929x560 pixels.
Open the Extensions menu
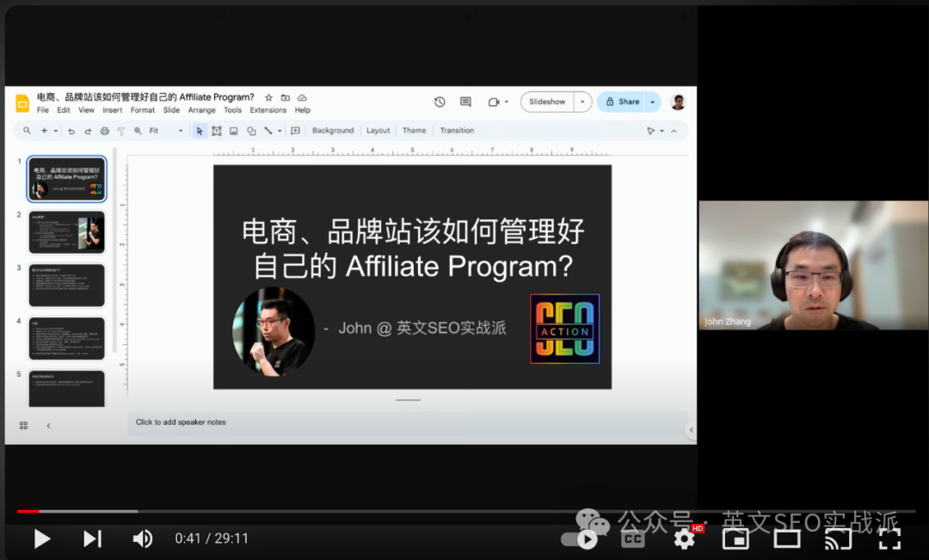(268, 110)
